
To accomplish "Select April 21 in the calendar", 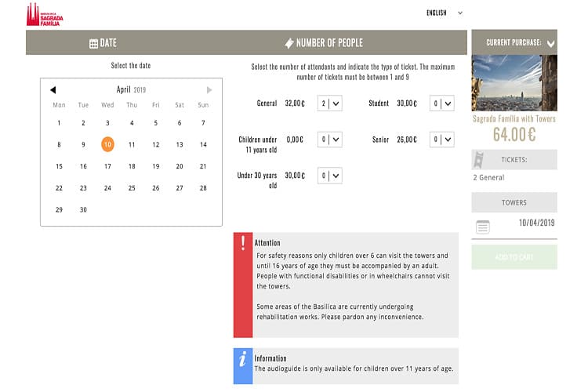I will pos(203,166).
